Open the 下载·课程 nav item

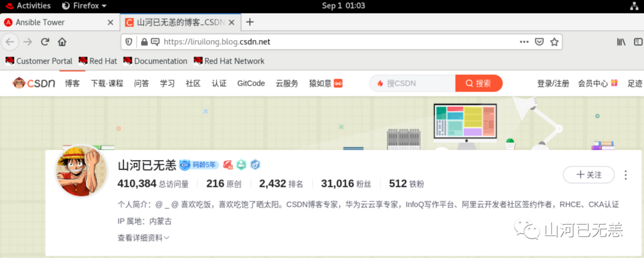point(107,84)
